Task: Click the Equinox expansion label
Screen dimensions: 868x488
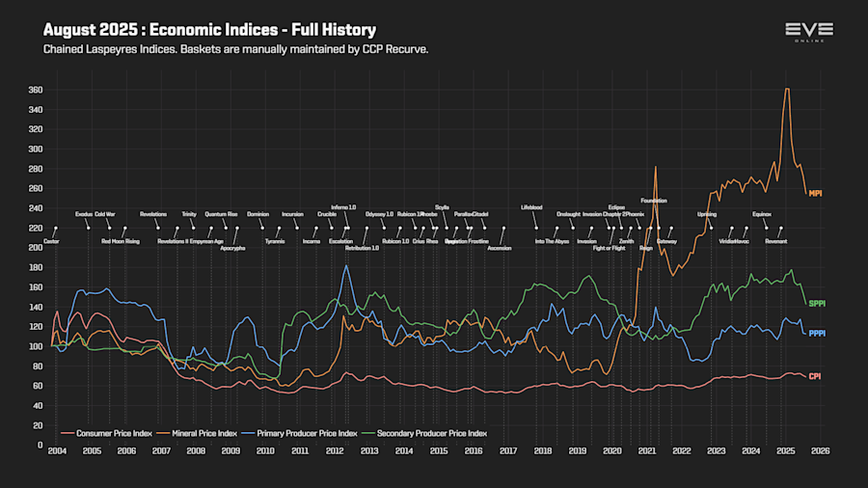Action: pyautogui.click(x=762, y=215)
